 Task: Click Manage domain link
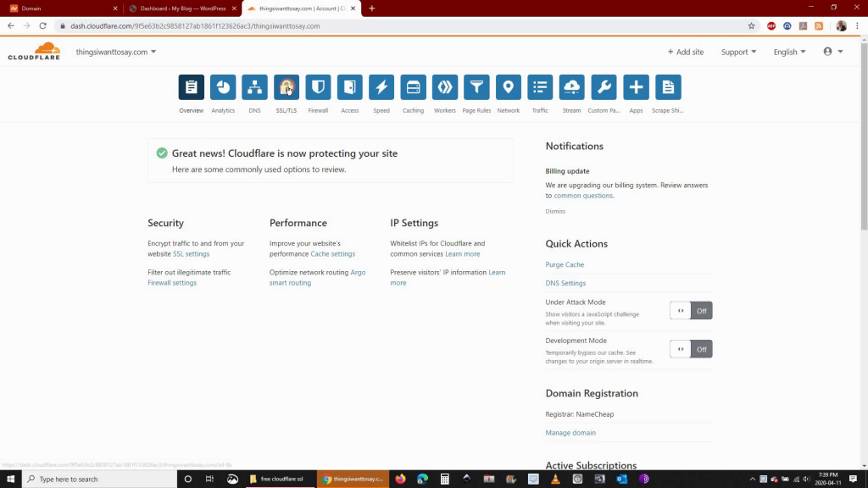[x=570, y=433]
